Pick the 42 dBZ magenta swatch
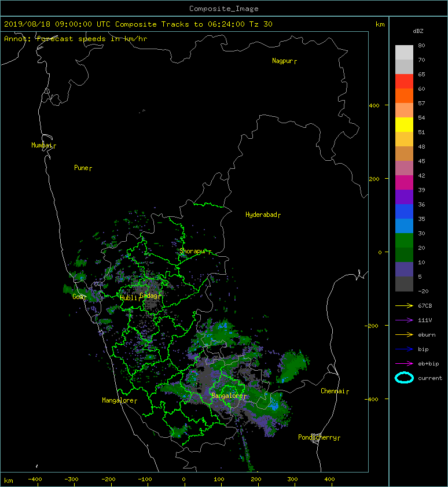Screen dimensions: 448x487 tap(404, 182)
